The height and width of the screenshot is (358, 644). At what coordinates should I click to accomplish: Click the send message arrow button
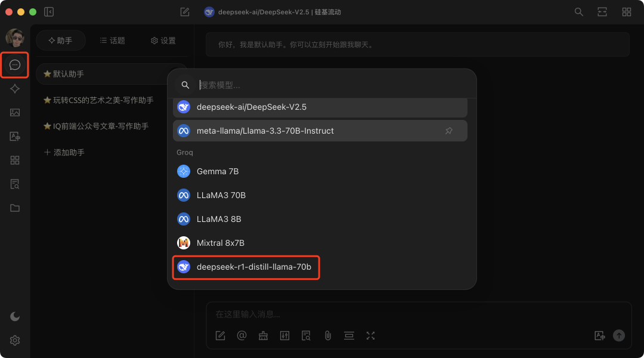619,336
